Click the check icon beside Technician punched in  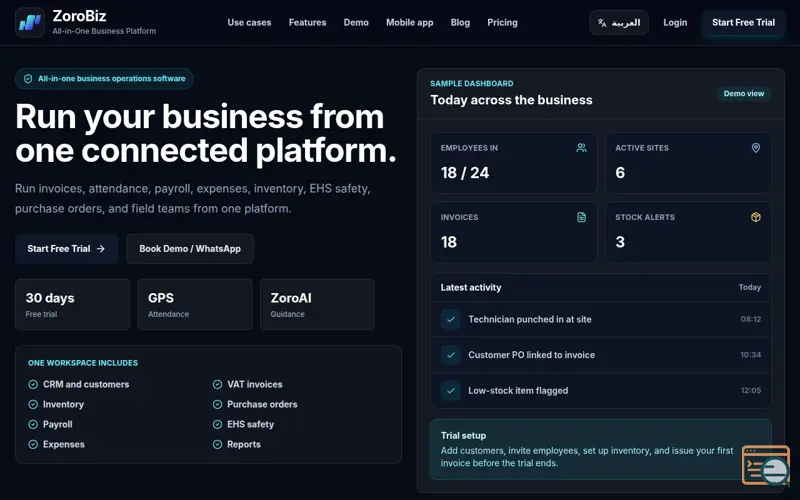pos(451,319)
